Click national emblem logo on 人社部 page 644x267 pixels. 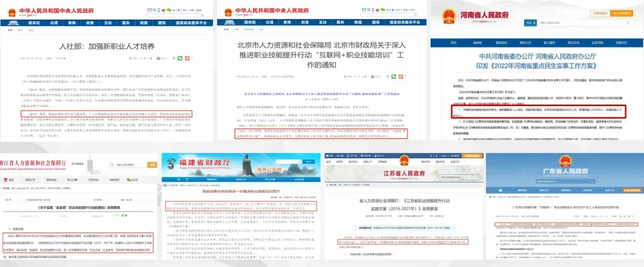tap(11, 13)
